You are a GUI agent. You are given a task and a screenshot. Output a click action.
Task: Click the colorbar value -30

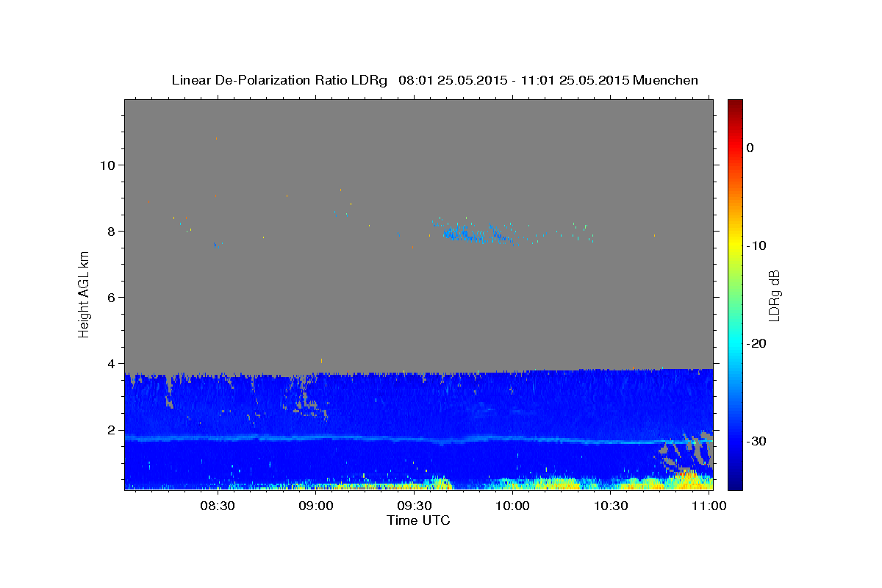[757, 441]
